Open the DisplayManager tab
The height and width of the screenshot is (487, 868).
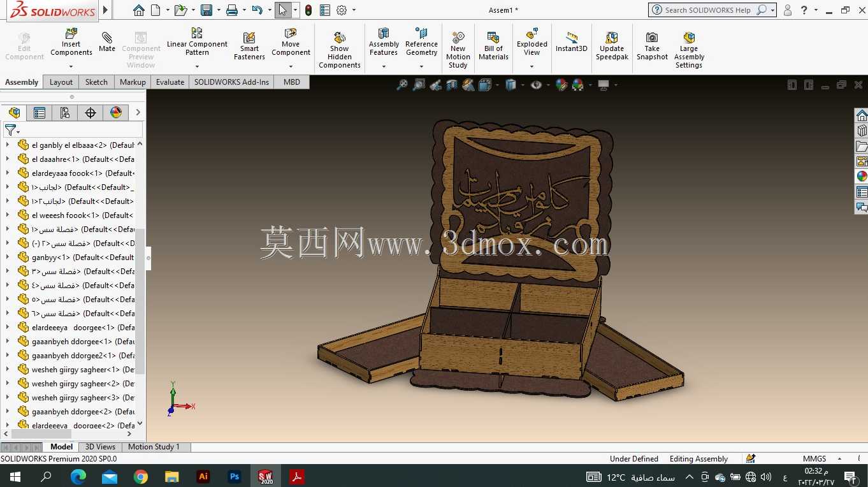click(x=116, y=113)
